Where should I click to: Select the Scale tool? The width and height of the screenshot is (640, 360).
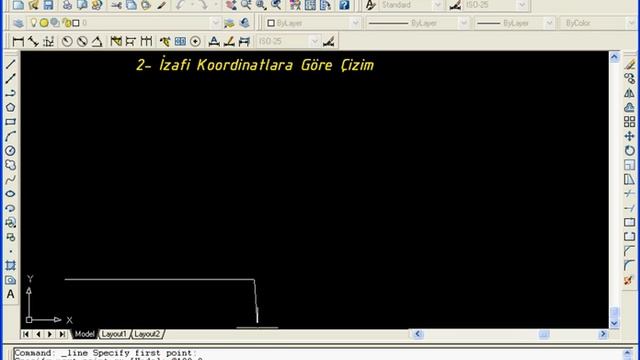coord(629,165)
